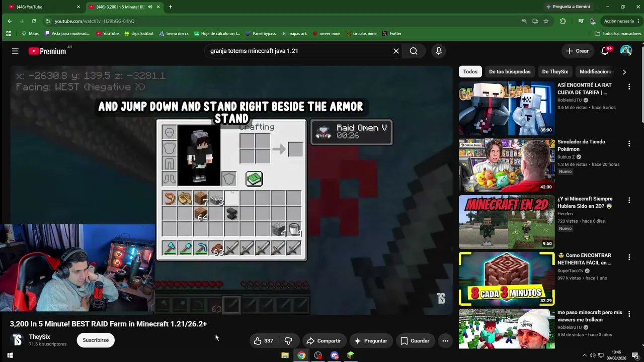Open the Twitter bookmark
Screen dimensions: 644x362
[391, 34]
